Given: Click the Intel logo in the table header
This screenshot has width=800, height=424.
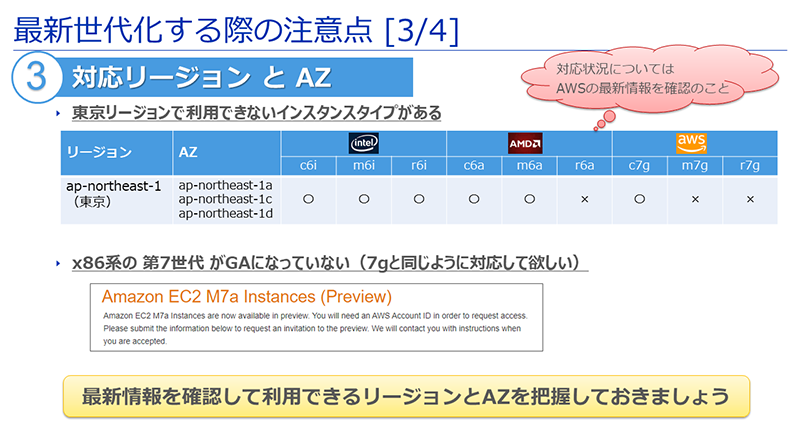Looking at the screenshot, I should coord(363,143).
